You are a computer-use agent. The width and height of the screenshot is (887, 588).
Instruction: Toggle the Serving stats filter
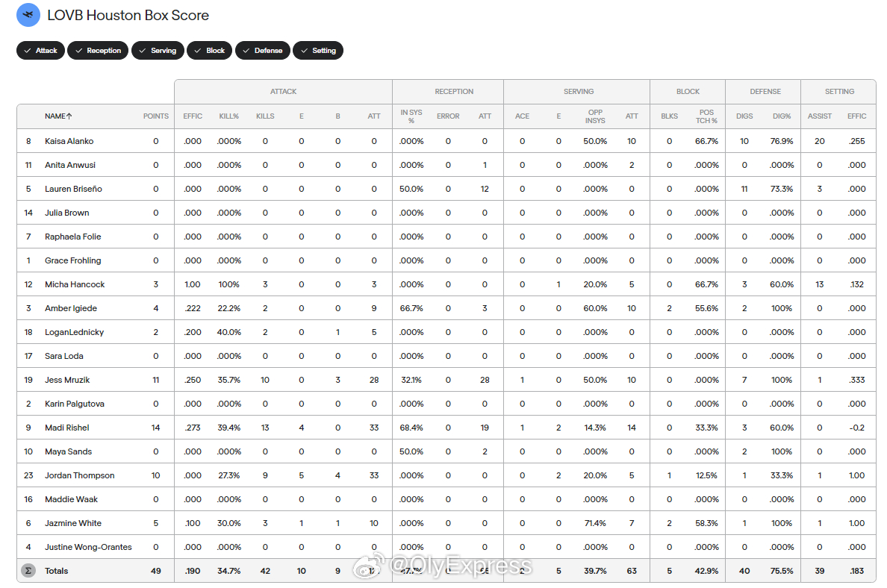point(158,50)
